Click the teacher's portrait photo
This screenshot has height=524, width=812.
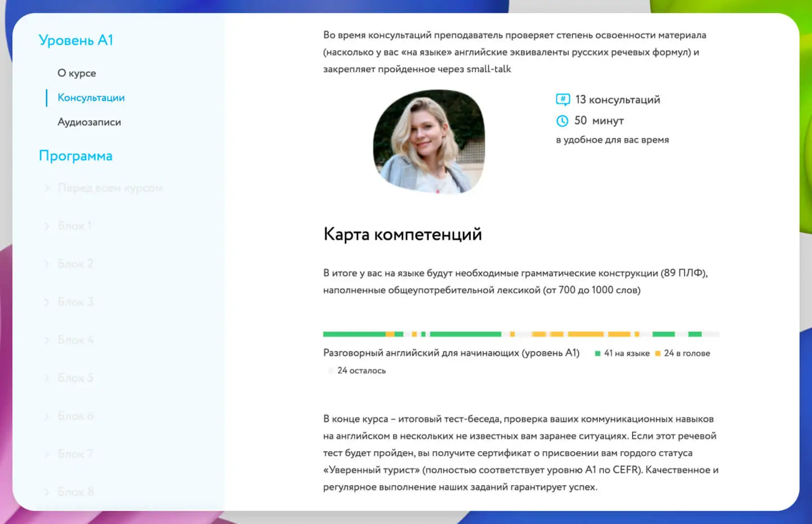(429, 141)
